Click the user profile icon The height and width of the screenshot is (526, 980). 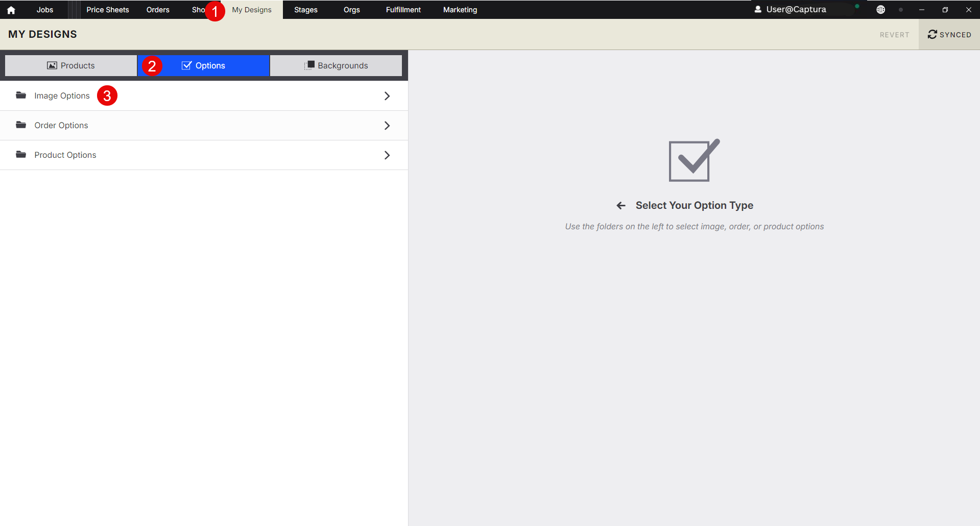click(x=758, y=9)
